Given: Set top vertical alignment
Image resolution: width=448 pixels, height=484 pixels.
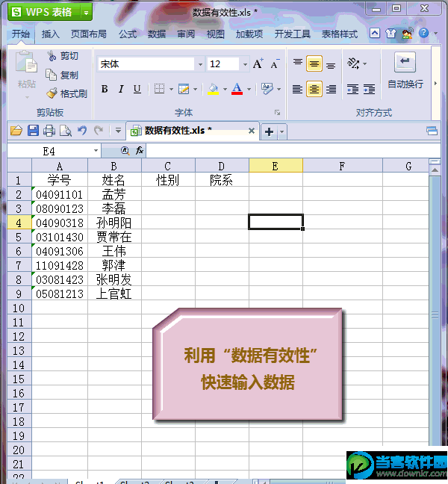Looking at the screenshot, I should (x=298, y=63).
